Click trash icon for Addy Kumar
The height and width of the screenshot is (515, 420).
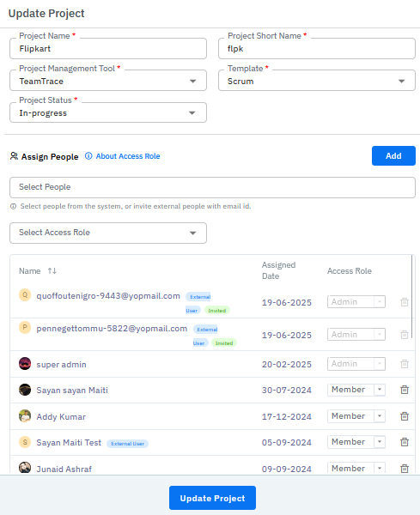[x=405, y=416]
